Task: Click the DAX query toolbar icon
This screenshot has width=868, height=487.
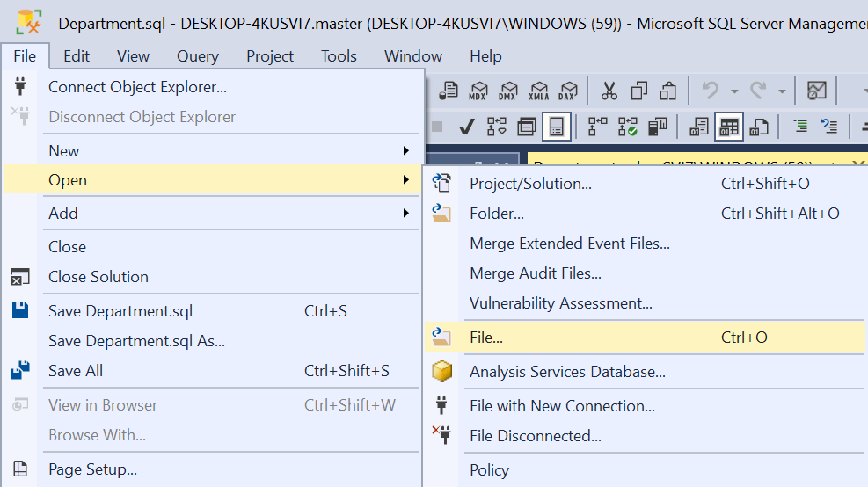Action: click(568, 91)
